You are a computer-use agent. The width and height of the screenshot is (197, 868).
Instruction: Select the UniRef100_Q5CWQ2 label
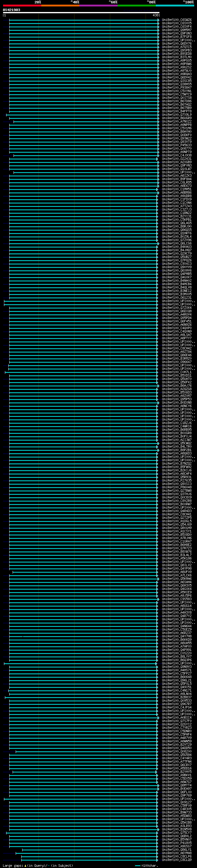(x=177, y=443)
